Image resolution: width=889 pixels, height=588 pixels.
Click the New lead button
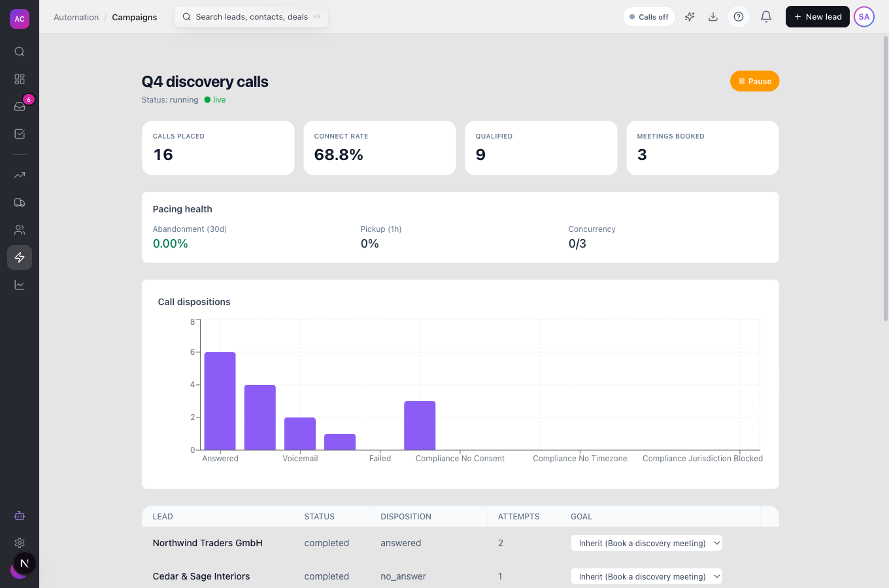[818, 17]
